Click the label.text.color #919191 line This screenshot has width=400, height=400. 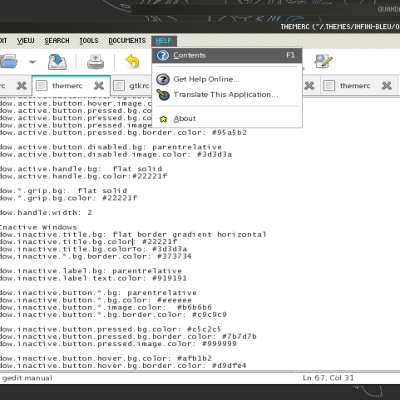tap(93, 278)
